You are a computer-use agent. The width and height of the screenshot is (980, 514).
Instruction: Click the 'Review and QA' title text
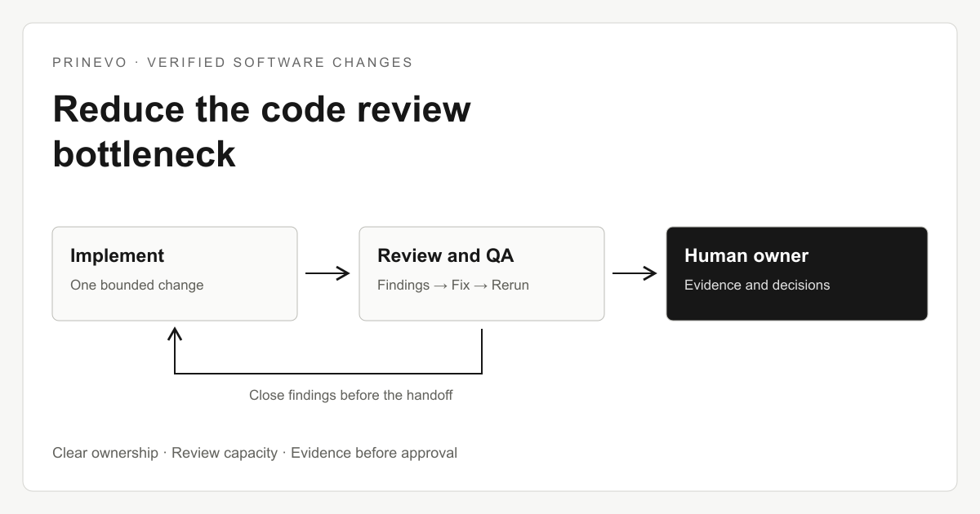(x=446, y=255)
